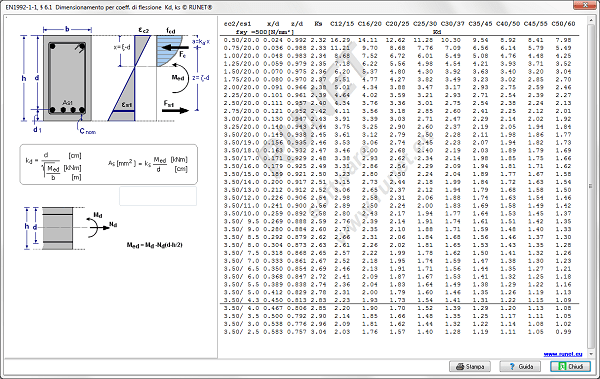
Task: Select the C35/45 column header
Action: [x=481, y=24]
